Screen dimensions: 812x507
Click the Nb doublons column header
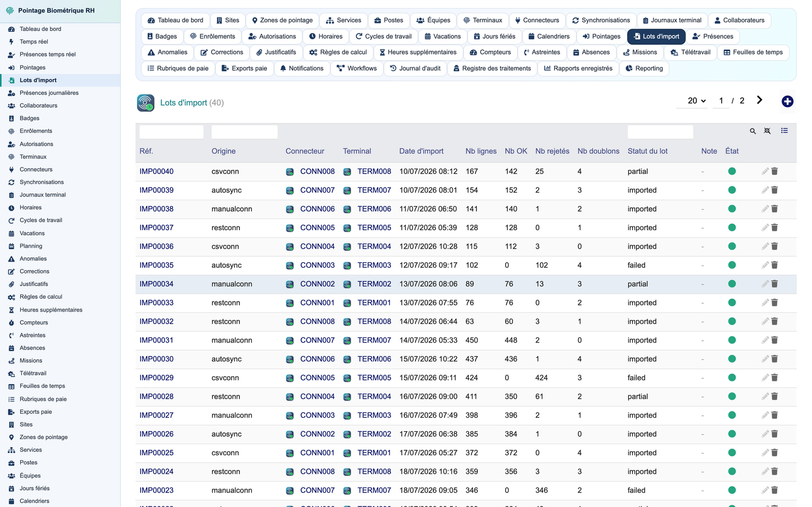598,151
